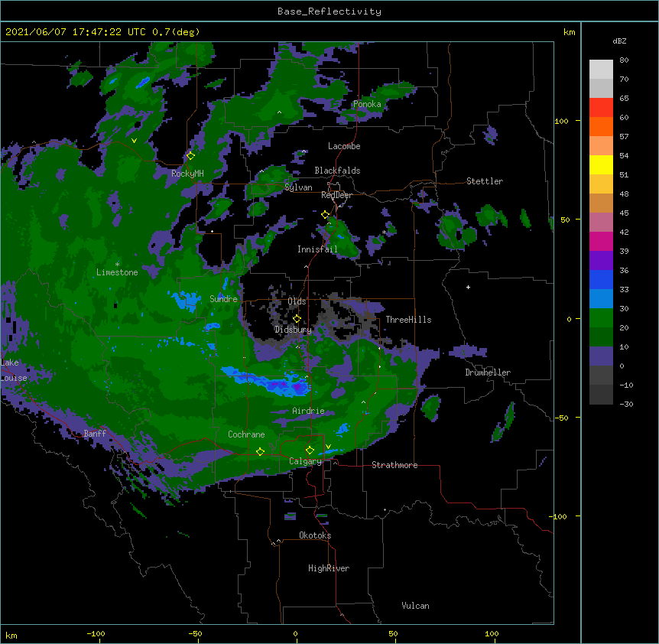
Task: Click the Blackfalds label
Action: tap(337, 171)
